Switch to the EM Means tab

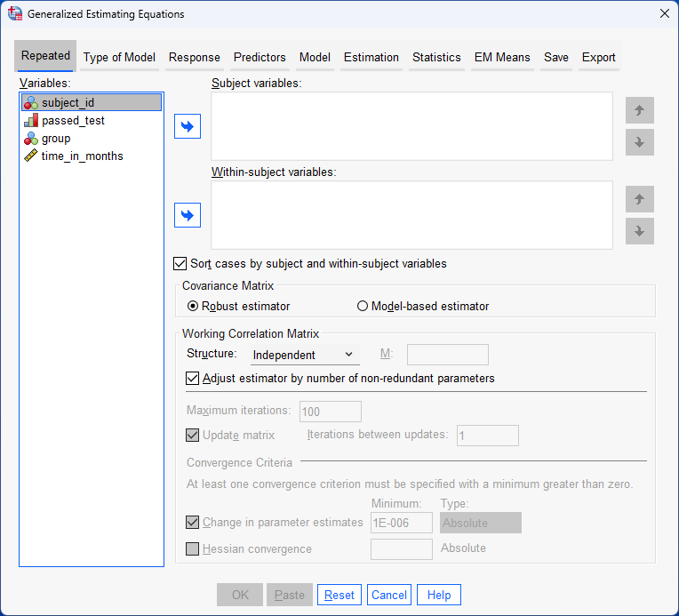pos(502,57)
